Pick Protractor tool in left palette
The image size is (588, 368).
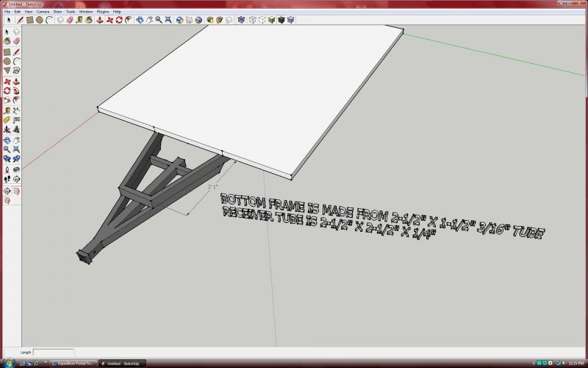coord(7,120)
